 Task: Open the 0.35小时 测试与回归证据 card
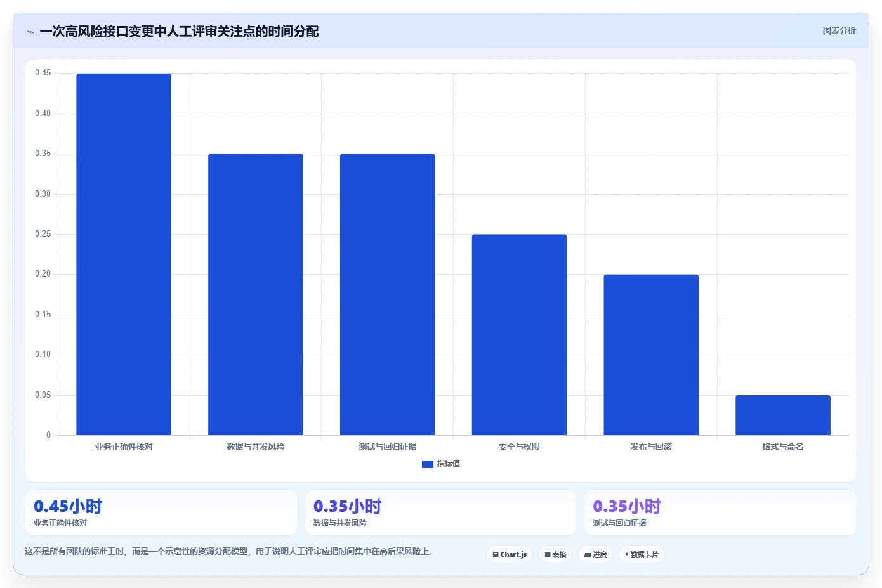coord(720,513)
